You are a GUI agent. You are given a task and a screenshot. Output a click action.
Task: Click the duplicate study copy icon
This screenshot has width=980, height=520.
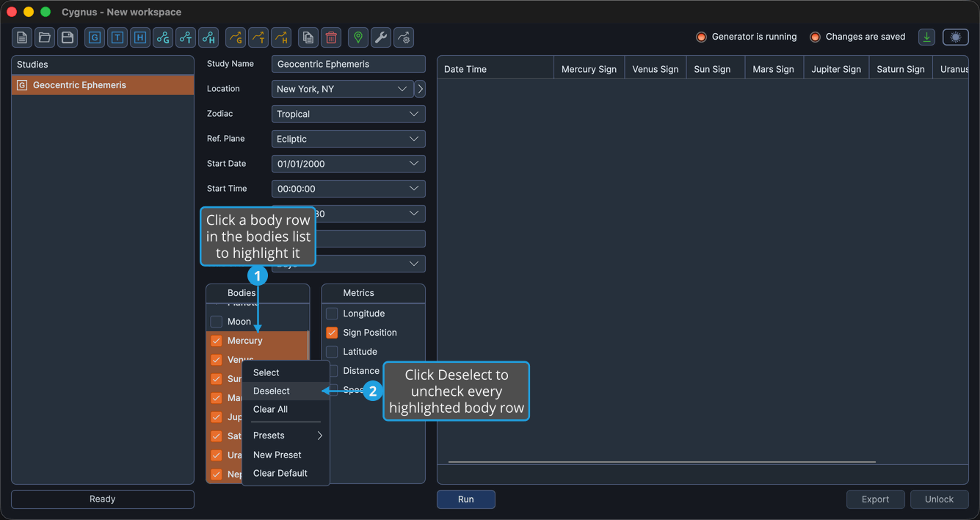[308, 37]
